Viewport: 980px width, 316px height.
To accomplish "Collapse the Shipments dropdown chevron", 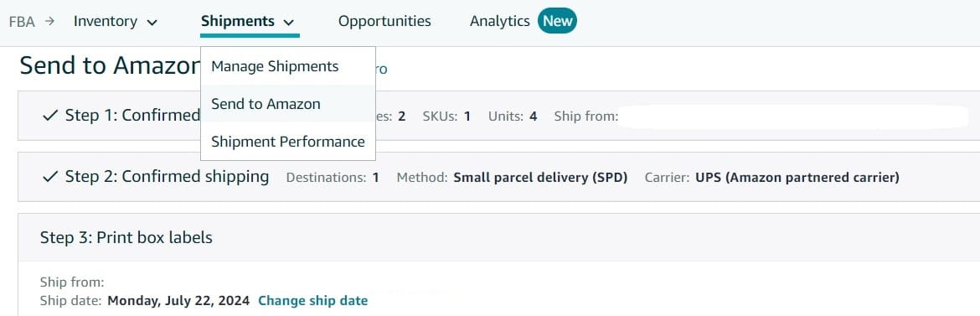I will coord(288,23).
